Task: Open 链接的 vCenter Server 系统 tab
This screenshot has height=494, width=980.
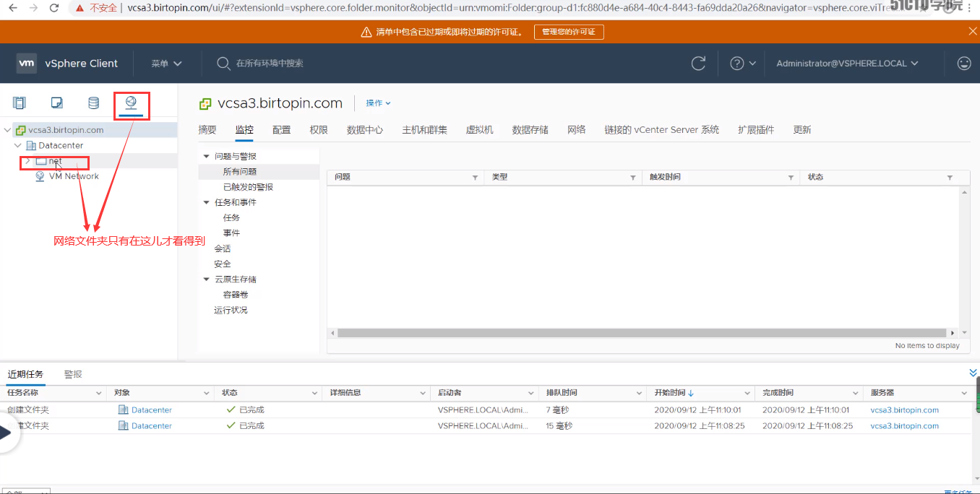Action: point(662,130)
